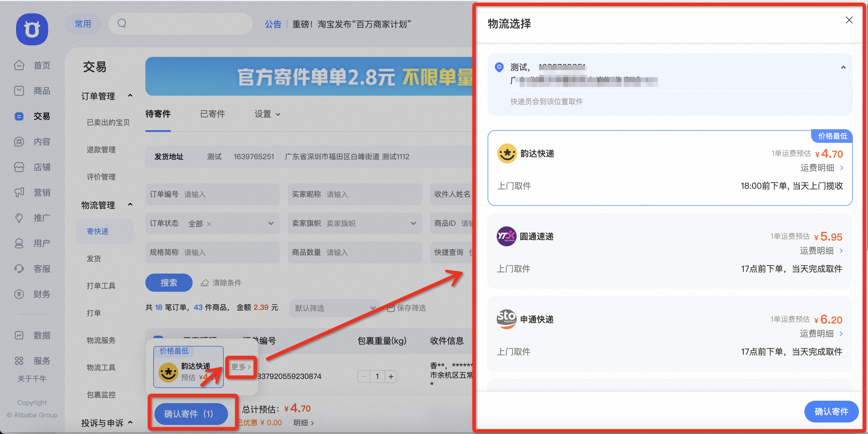Collapse the 投诉与申诉 section
The image size is (868, 434).
coord(131,422)
